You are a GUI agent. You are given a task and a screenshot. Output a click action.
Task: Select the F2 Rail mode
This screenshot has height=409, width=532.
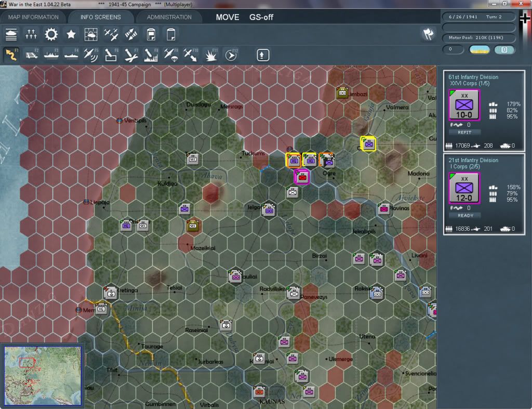[32, 55]
